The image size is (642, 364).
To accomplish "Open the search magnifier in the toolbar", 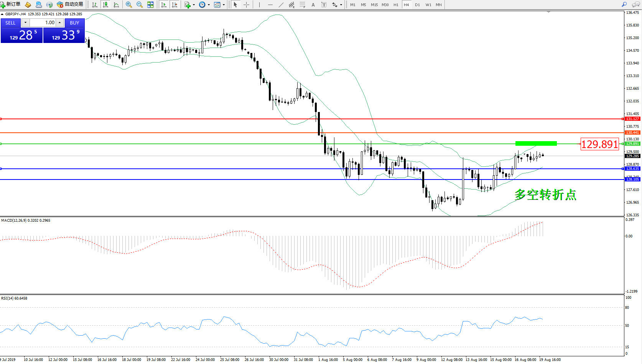I will coord(624,5).
